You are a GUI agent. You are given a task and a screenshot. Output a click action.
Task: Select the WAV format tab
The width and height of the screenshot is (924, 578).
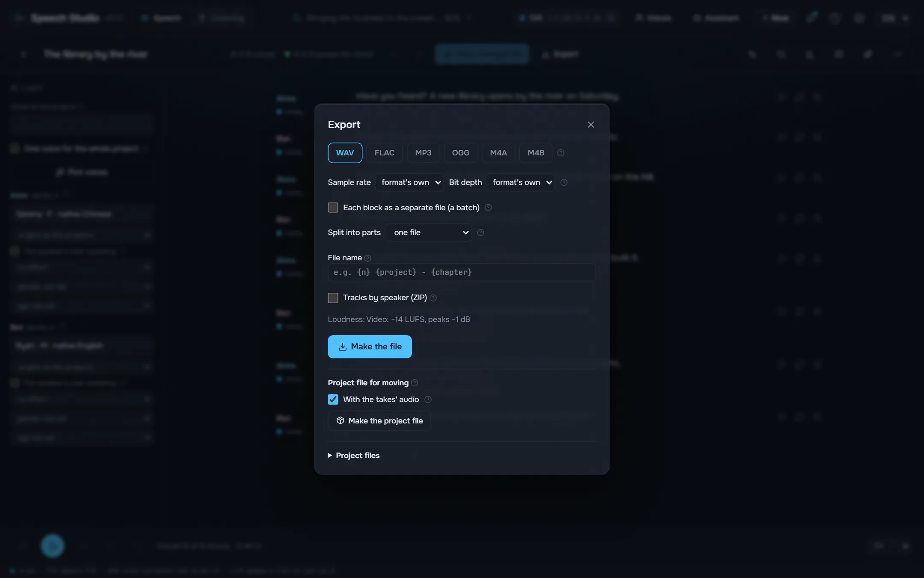[345, 153]
